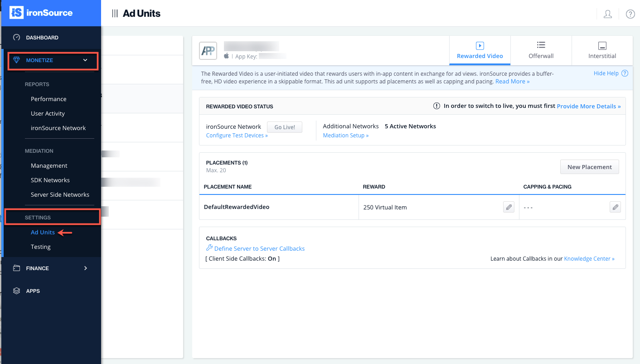Open Server Side Networks page

coord(60,194)
